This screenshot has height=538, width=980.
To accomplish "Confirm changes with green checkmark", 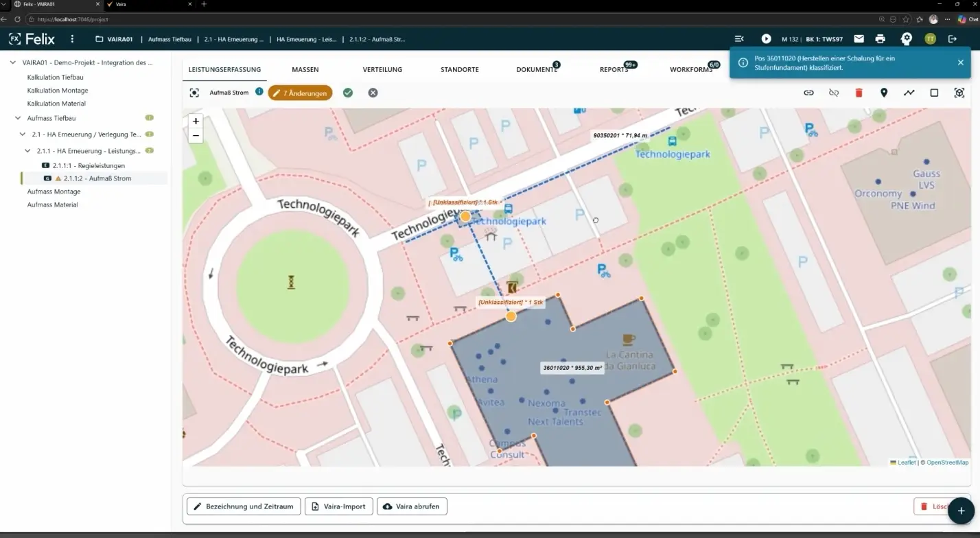I will coord(348,93).
